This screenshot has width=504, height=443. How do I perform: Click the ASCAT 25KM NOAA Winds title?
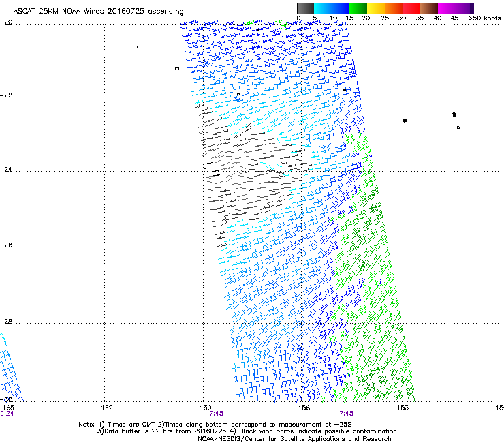pos(98,12)
